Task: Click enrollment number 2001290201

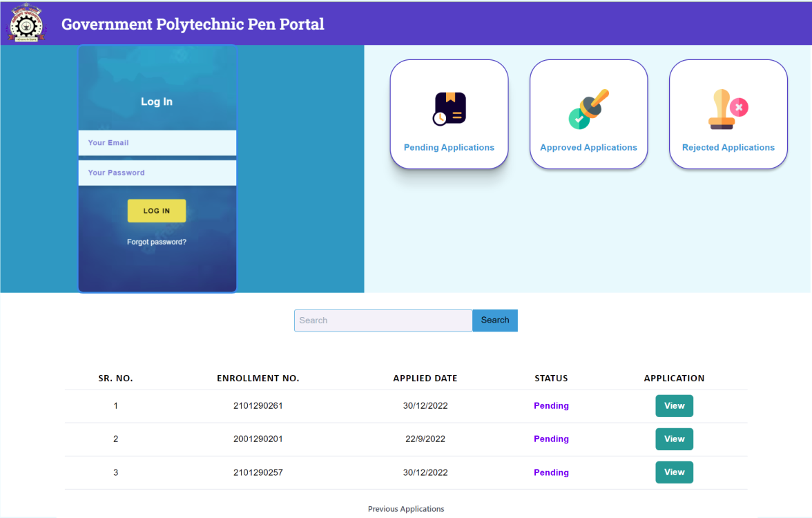Action: (258, 439)
